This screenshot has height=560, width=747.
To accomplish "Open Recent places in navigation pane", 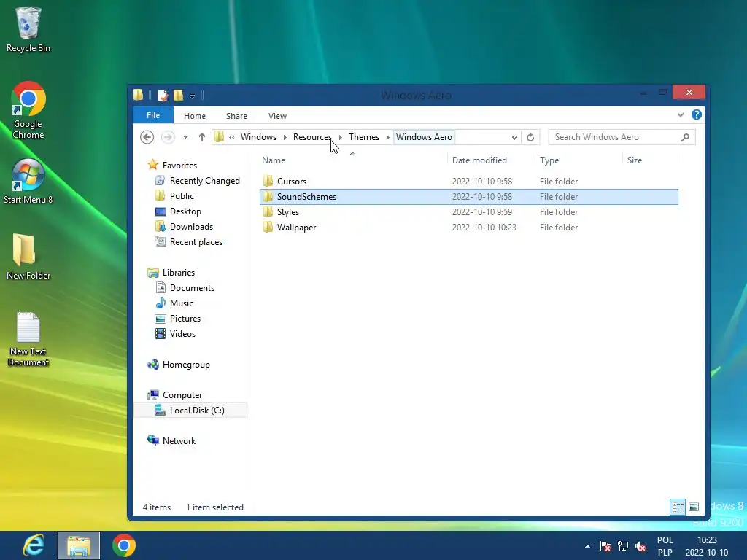I will [196, 242].
